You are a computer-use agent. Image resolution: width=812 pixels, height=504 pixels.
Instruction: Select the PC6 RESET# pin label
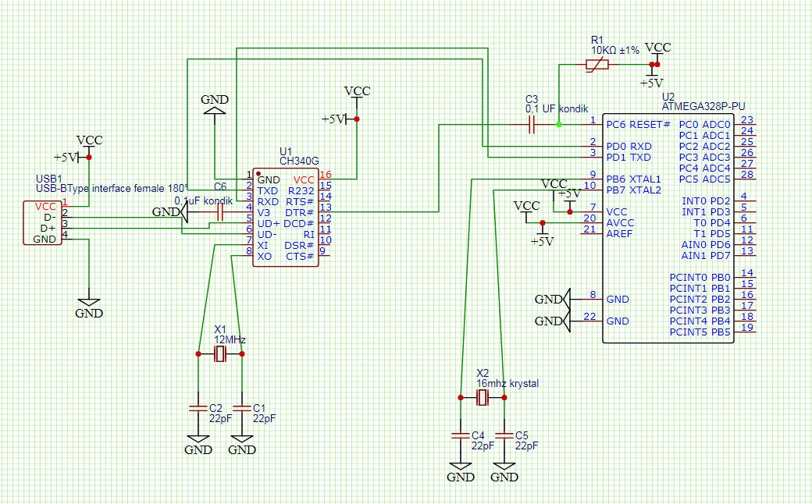638,124
